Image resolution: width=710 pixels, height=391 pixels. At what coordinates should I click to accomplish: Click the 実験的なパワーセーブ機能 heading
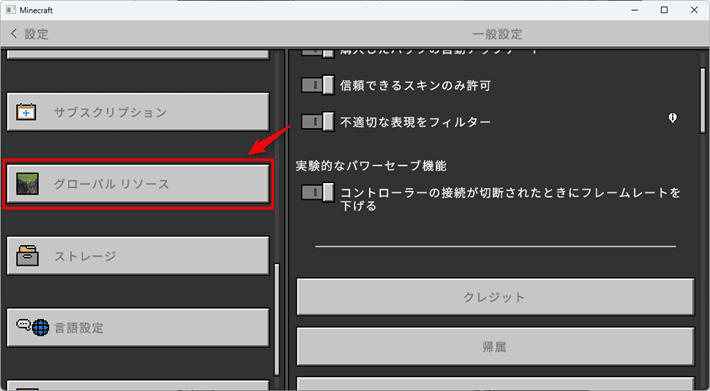(371, 166)
